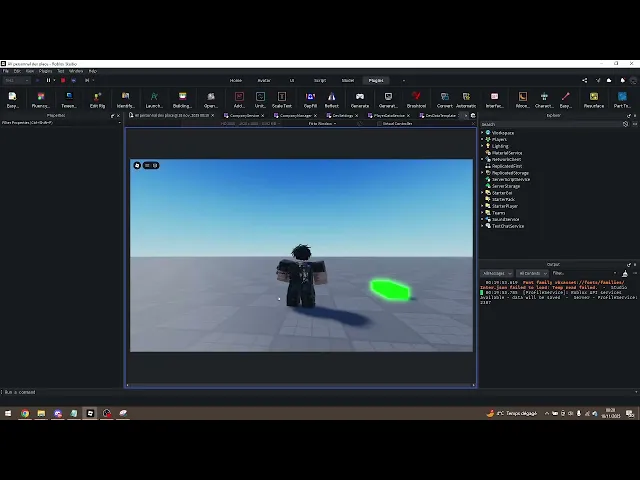Switch to the Avatar ribbon tab
Viewport: 640px width, 480px height.
tap(264, 80)
